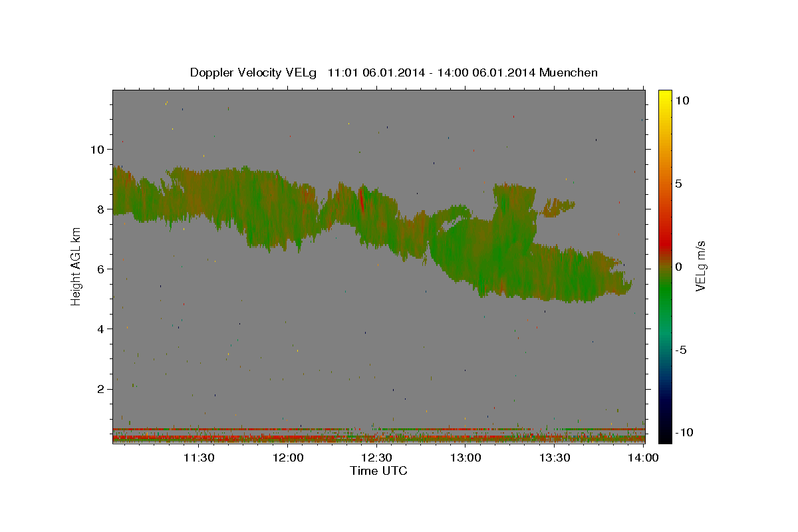Click the colorbar value 10 label
Screen dimensions: 798x532
pos(682,100)
